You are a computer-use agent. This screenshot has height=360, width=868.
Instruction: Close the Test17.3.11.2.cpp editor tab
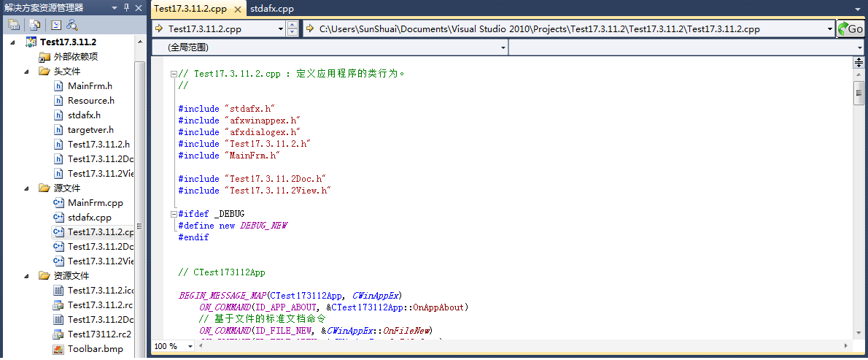(x=238, y=9)
